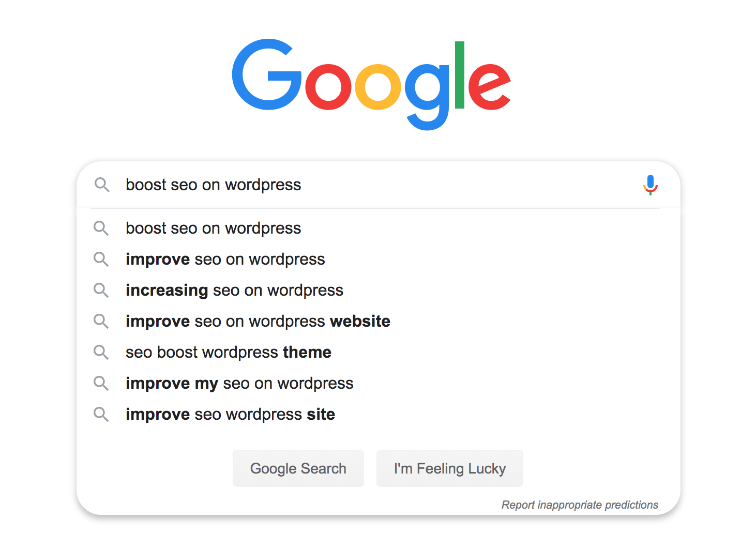Click magnifier icon beside 'boost seo on wordpress' suggestion

[101, 228]
